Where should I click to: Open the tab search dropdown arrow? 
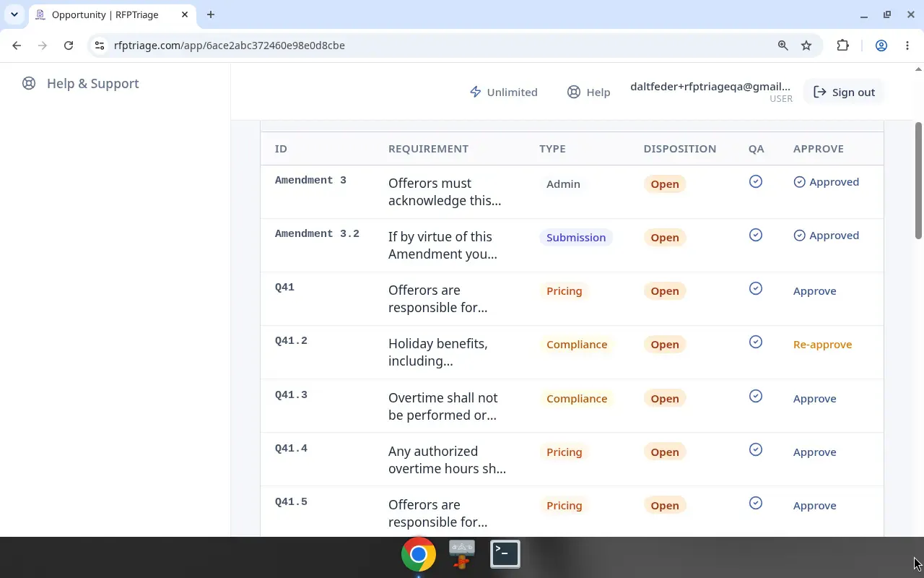(x=14, y=14)
